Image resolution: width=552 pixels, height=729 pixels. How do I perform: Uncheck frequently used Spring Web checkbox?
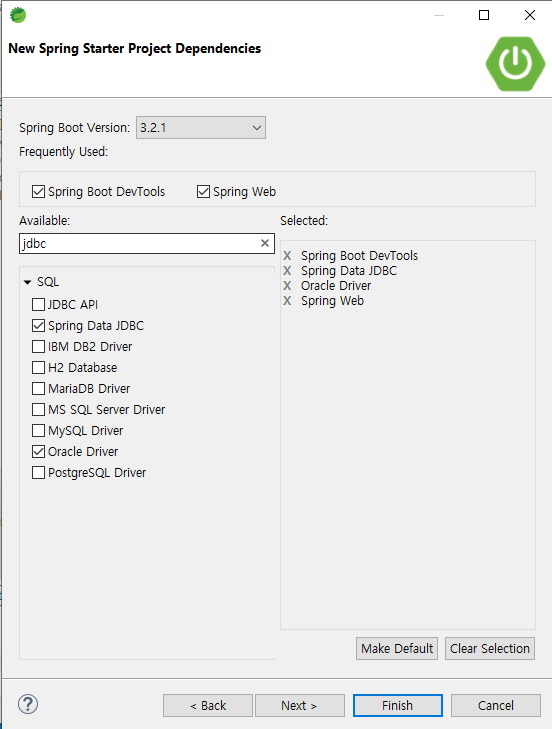pos(203,192)
